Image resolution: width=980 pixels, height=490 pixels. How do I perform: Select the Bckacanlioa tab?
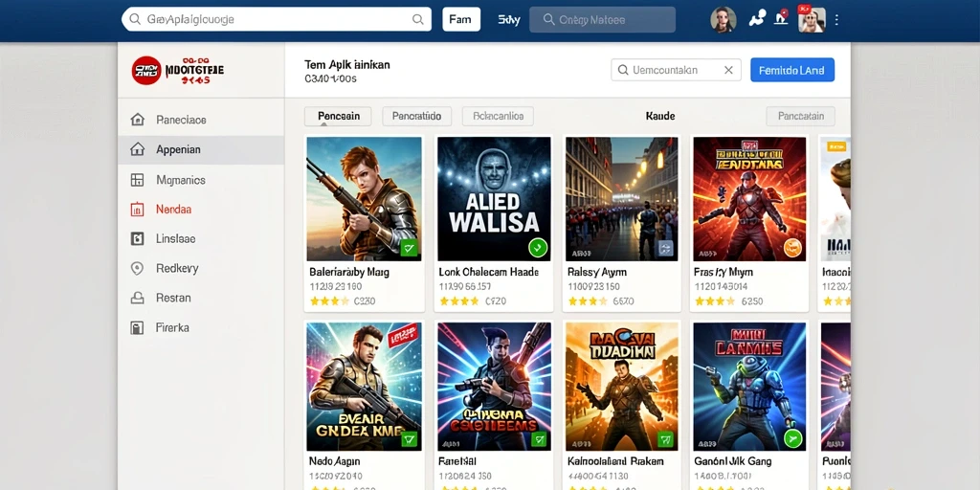(498, 116)
